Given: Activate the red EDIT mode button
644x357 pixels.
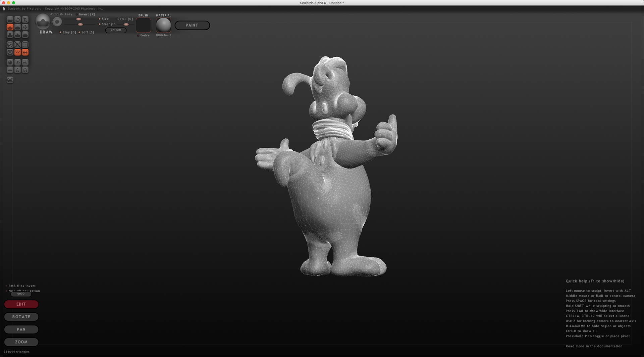Looking at the screenshot, I should (21, 304).
